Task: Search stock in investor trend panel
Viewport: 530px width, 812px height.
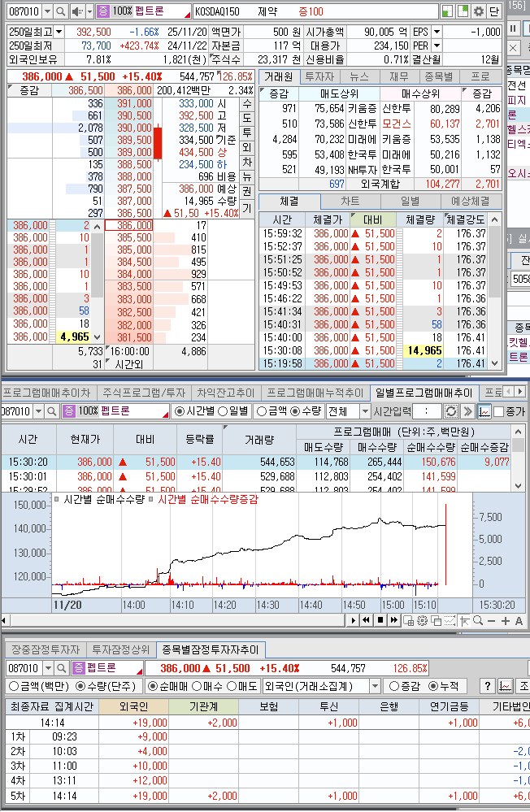Action: [61, 668]
